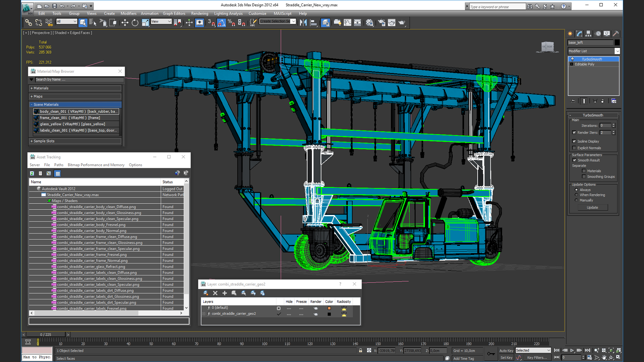Select the Scale tool
This screenshot has height=362, width=644.
pos(145,22)
